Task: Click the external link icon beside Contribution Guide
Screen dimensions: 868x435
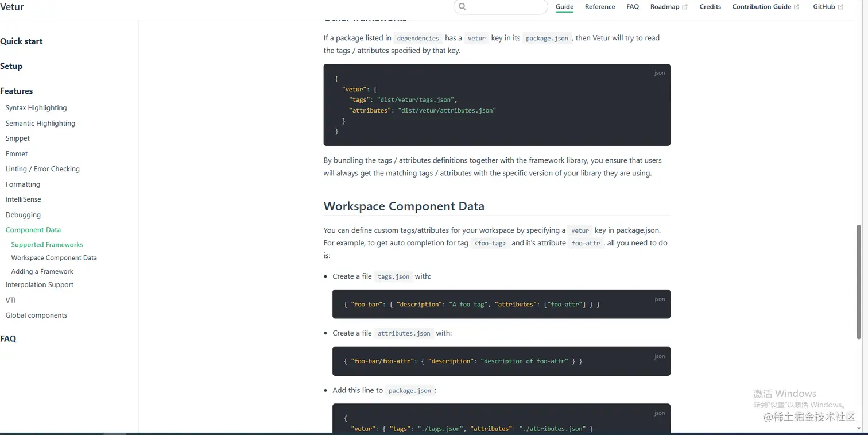Action: pyautogui.click(x=796, y=7)
